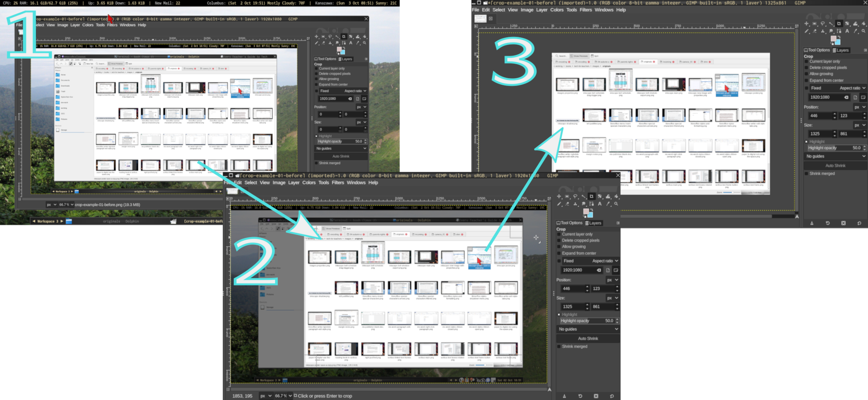The image size is (868, 400).
Task: Open No guides dropdown in step 3 window
Action: (x=835, y=156)
